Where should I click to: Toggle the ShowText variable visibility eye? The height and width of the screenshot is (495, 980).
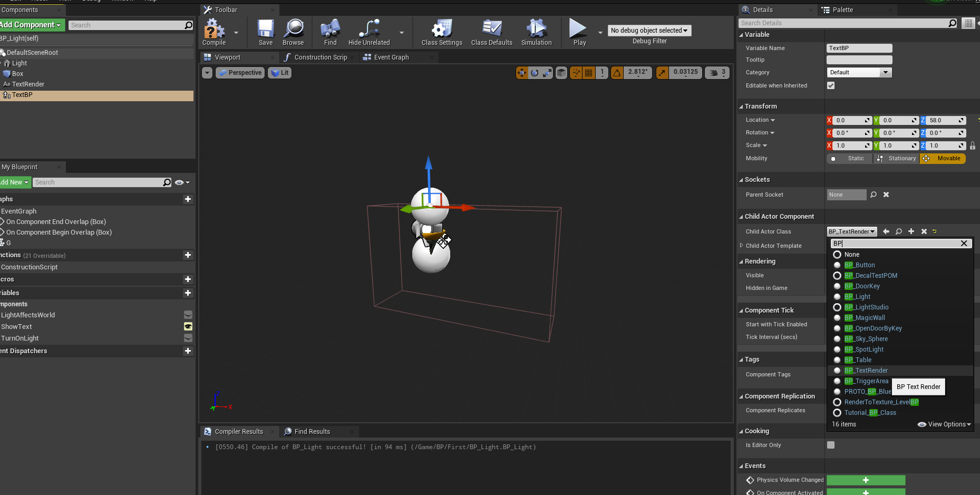(188, 327)
